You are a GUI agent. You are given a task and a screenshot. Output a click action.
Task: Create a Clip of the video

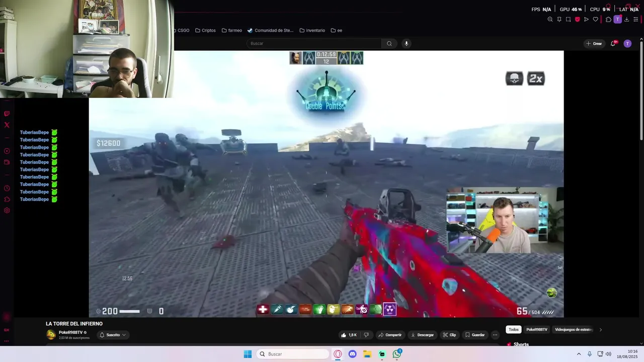point(450,335)
